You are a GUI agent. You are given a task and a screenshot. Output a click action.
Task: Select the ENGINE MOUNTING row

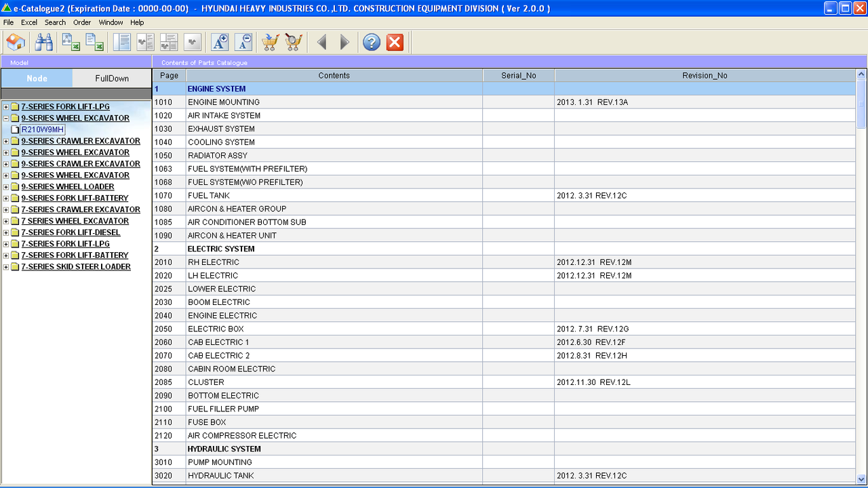point(504,102)
